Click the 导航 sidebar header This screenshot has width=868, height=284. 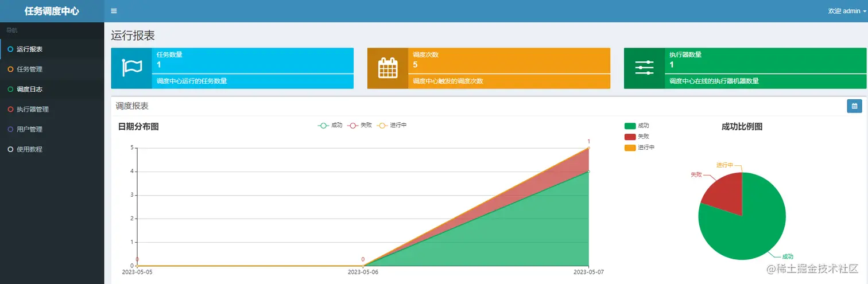[x=11, y=30]
